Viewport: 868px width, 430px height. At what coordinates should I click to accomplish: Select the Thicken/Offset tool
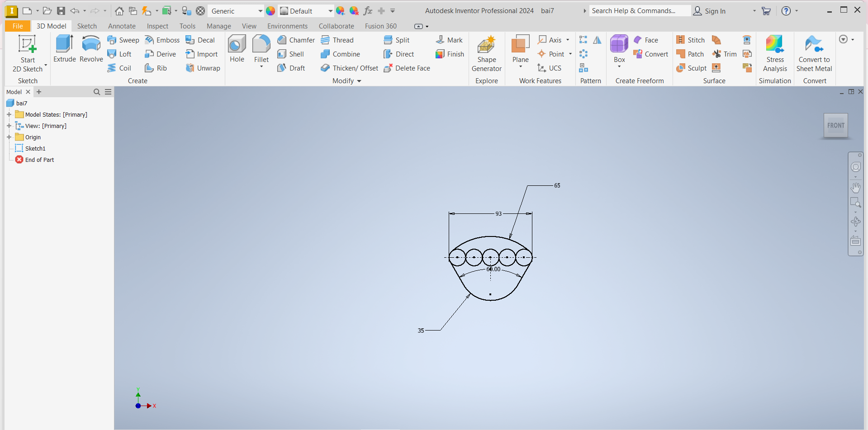coord(349,68)
